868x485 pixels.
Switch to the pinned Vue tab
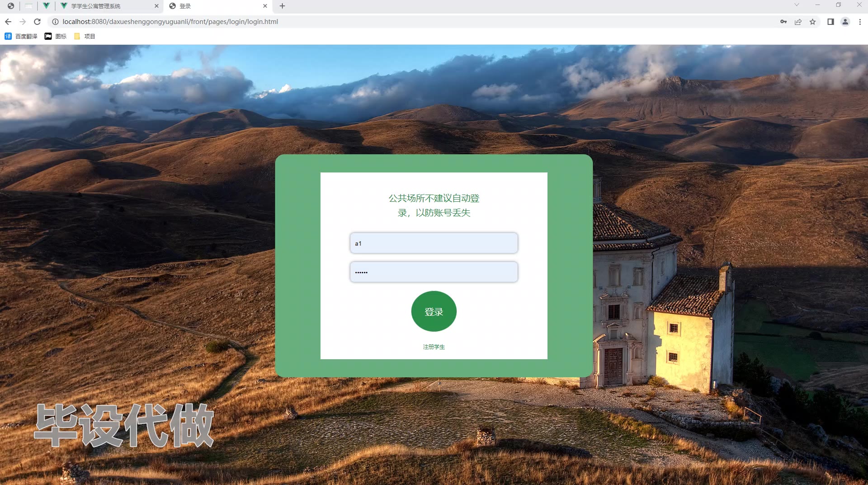click(46, 6)
